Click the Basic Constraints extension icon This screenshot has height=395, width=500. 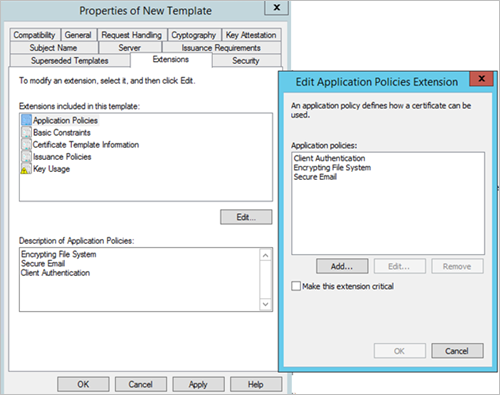[x=26, y=132]
